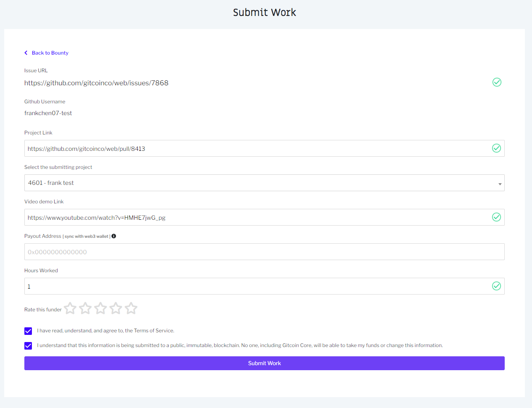Click the Payout Address label
This screenshot has width=532, height=408.
(x=43, y=236)
